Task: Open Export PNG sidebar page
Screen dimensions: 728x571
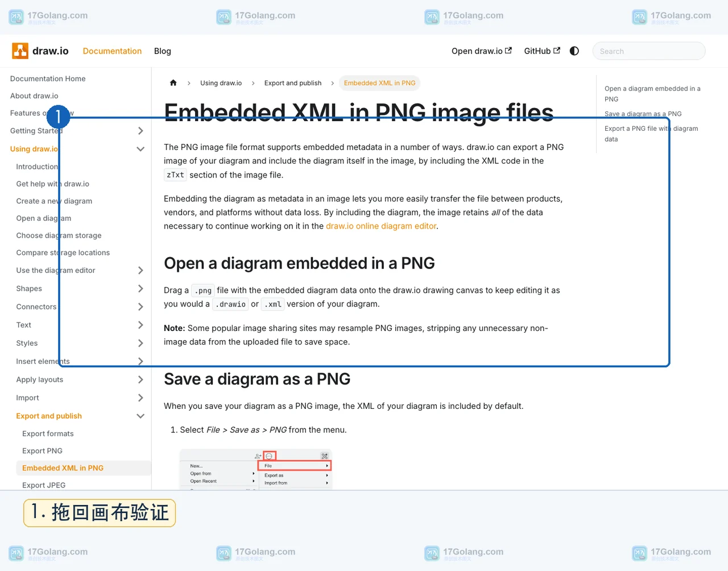Action: click(x=42, y=450)
